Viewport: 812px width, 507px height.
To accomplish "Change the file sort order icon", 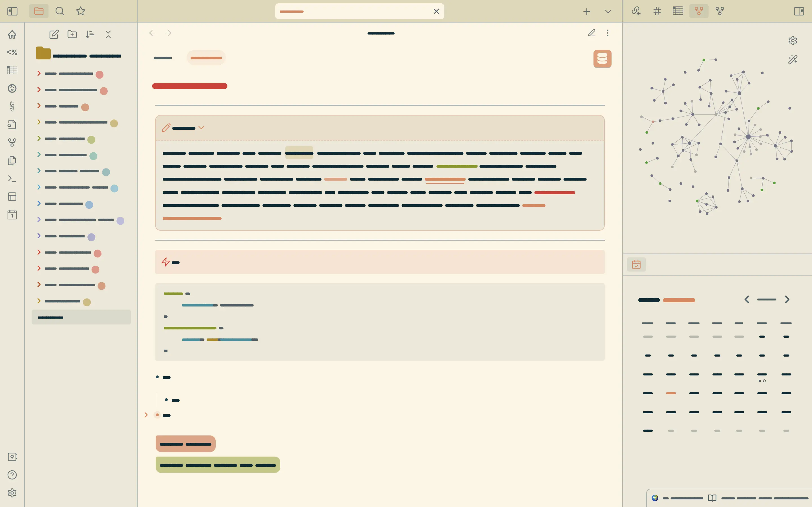I will click(x=90, y=34).
